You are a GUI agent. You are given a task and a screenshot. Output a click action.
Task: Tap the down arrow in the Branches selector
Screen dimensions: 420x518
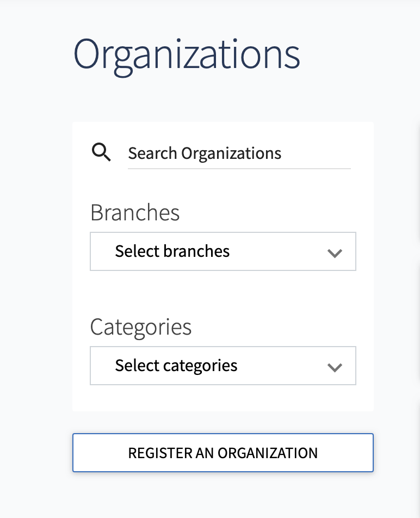335,251
